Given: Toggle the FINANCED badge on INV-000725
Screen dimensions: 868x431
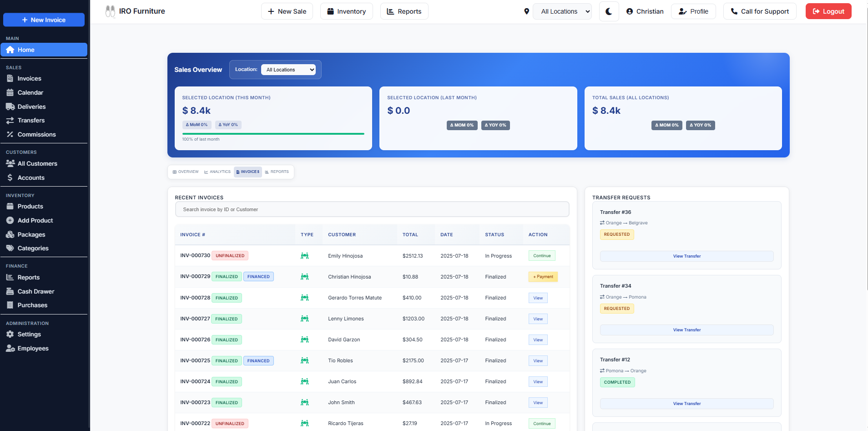Looking at the screenshot, I should [x=258, y=360].
